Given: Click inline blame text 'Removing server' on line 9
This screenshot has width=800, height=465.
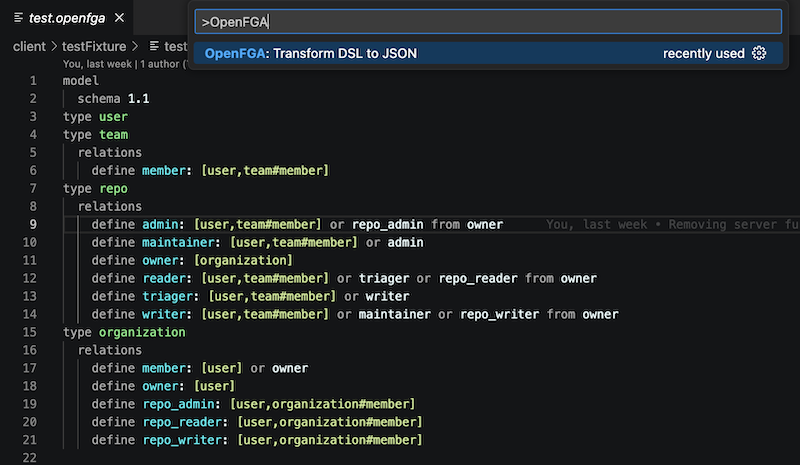Looking at the screenshot, I should (x=723, y=225).
